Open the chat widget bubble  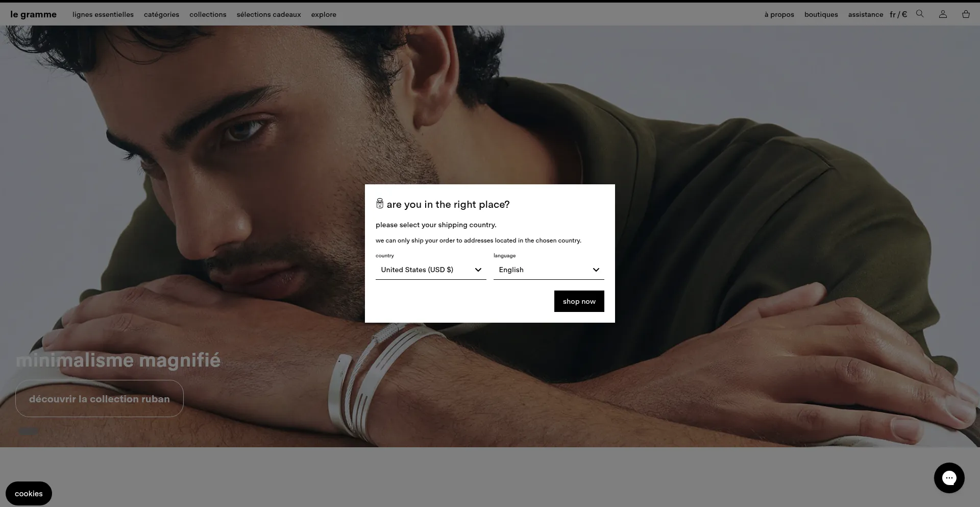click(x=949, y=478)
